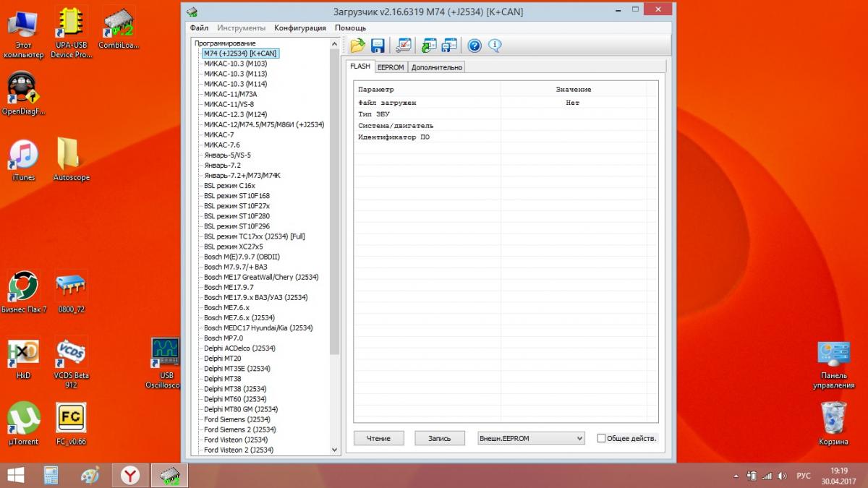Click the green arrow window toolbar icon

tap(429, 46)
